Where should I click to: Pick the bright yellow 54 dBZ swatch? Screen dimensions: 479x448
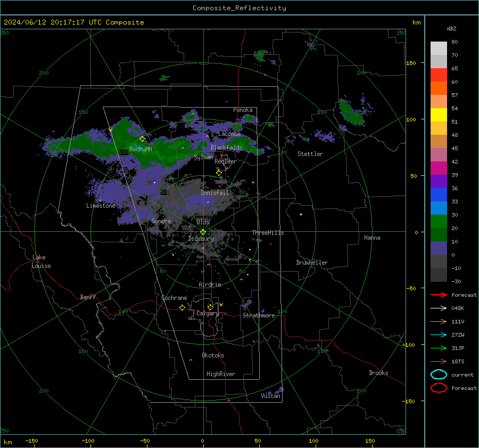click(439, 115)
